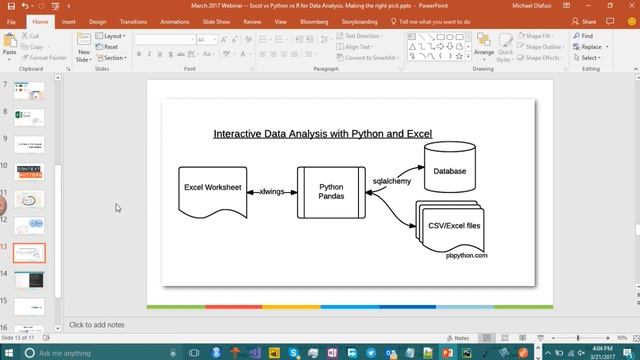Switch to the Animations tab
This screenshot has width=640, height=360.
pyautogui.click(x=175, y=22)
